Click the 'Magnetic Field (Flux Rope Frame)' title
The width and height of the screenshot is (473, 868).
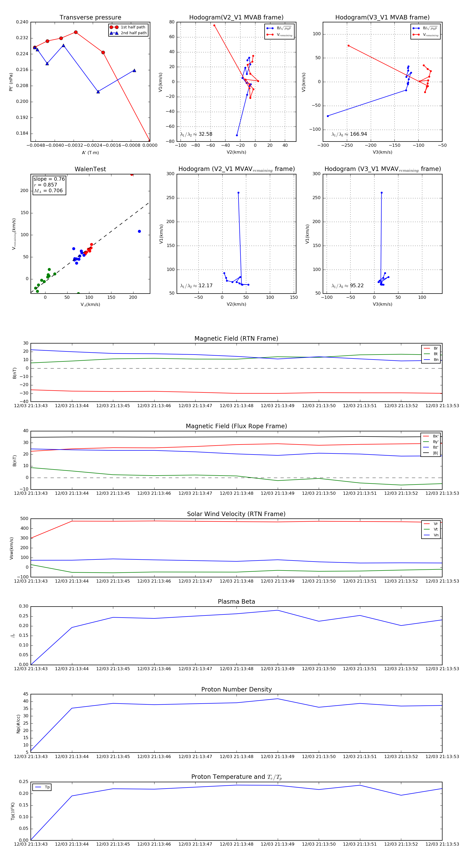(236, 426)
